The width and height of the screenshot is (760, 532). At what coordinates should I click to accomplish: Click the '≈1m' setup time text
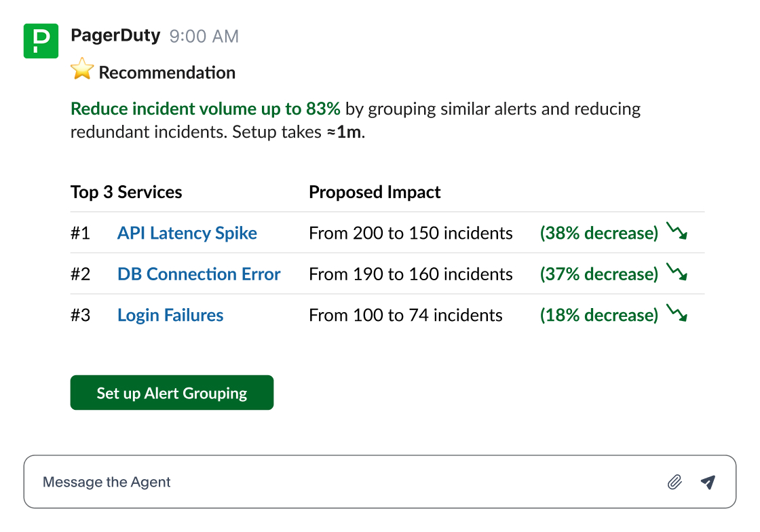[343, 132]
